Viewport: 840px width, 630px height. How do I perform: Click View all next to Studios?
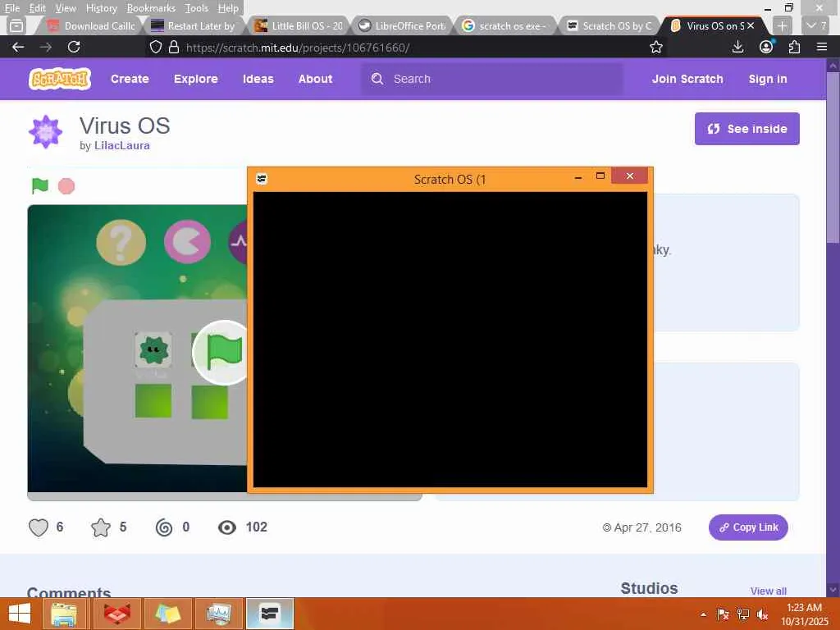768,591
